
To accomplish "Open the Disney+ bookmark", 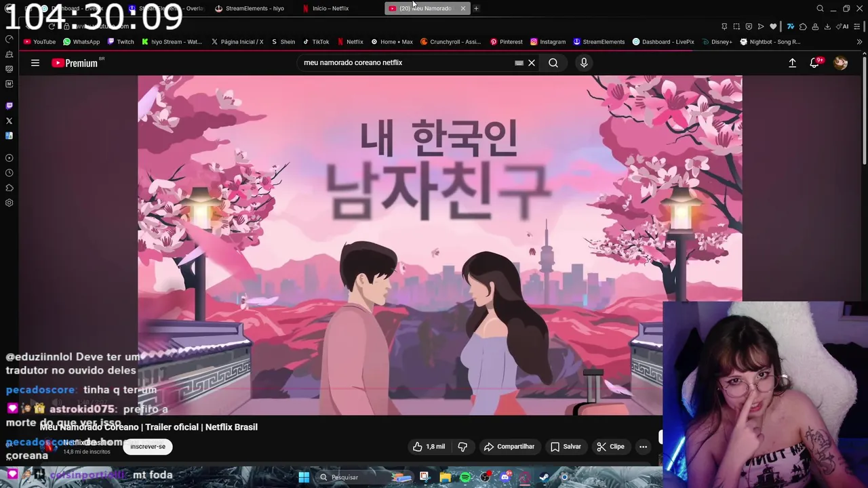I will click(x=717, y=42).
